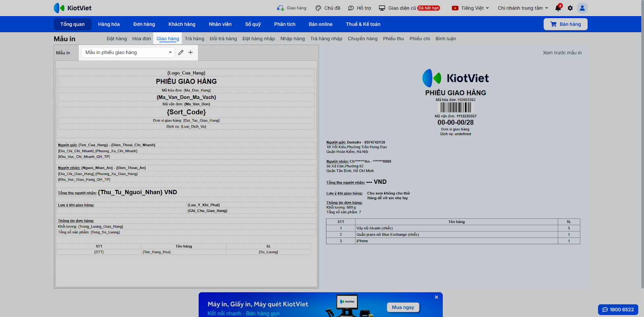Close the printer advertisement banner
Viewport: 644px width, 317px height.
pos(436,297)
